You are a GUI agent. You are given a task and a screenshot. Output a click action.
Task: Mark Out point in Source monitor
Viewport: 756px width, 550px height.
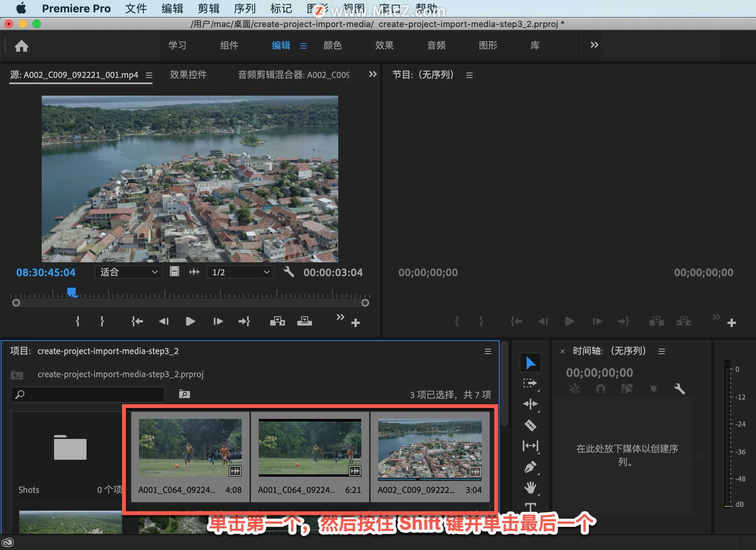[x=102, y=321]
